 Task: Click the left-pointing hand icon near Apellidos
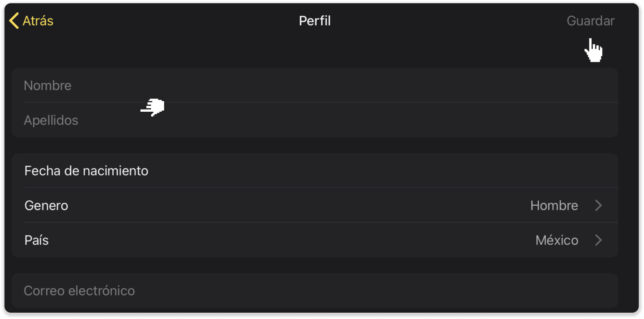coord(153,107)
